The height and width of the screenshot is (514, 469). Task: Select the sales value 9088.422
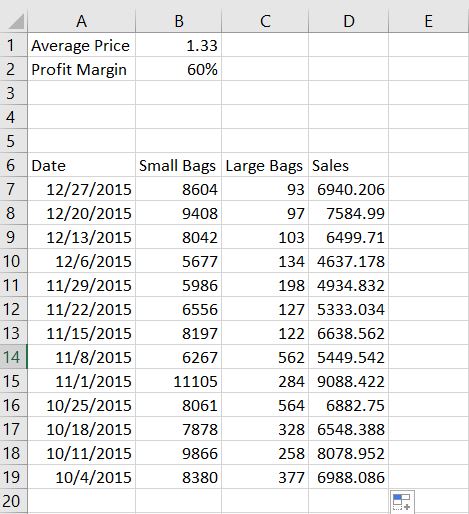click(x=349, y=381)
